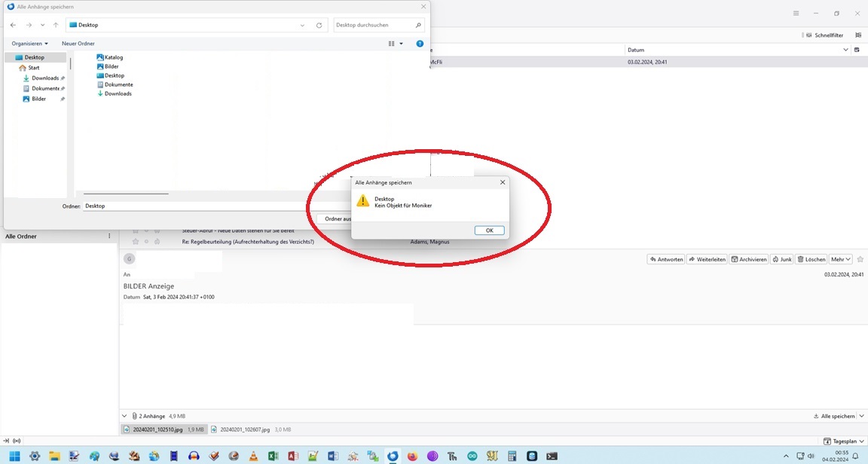Open Firefox from taskbar

click(x=412, y=456)
